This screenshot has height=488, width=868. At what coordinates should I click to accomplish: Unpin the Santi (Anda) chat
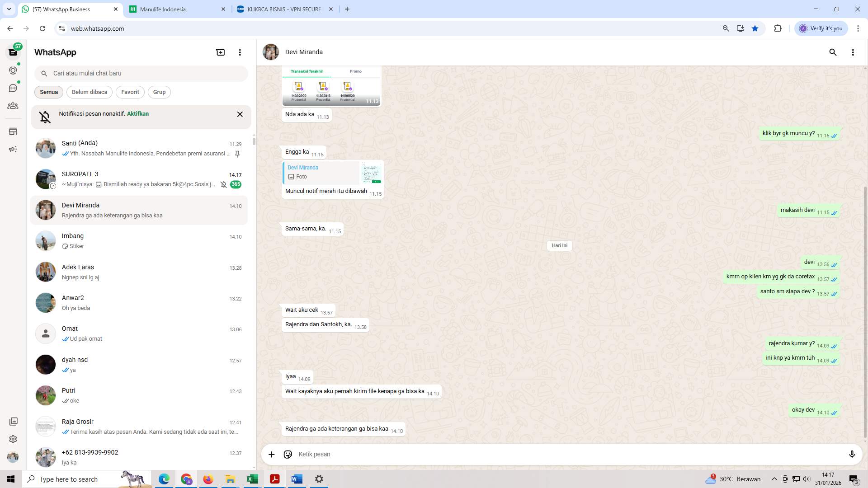237,154
